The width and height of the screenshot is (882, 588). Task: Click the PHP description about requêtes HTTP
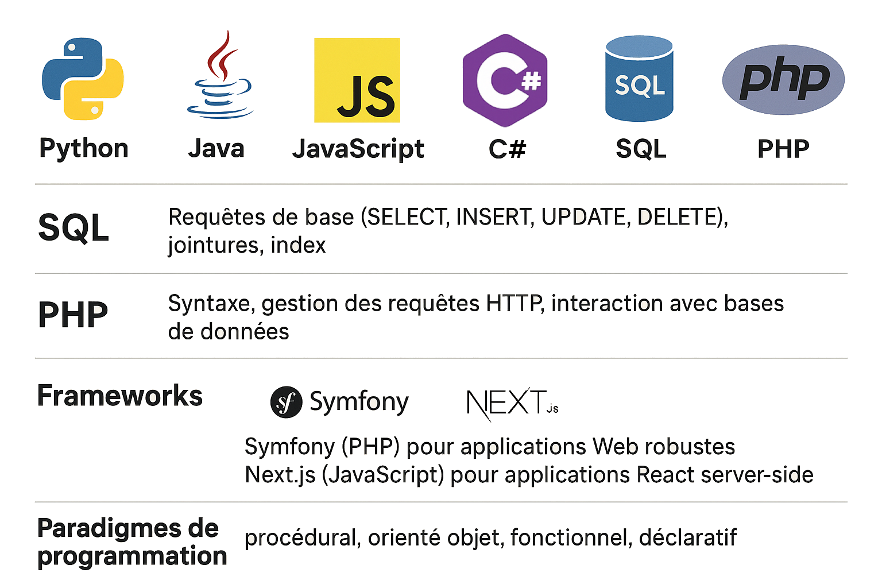tap(475, 317)
